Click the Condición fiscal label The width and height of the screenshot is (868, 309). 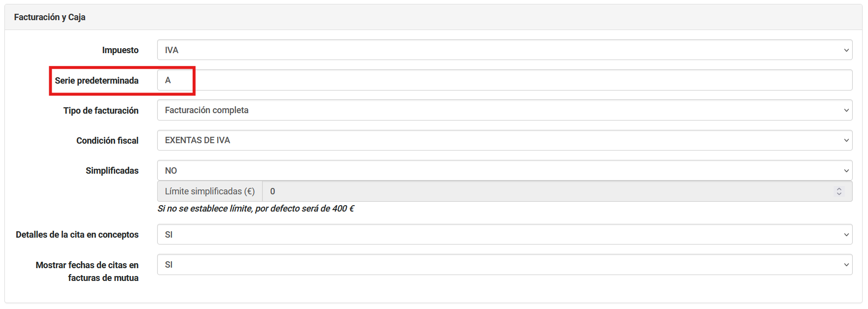click(x=107, y=141)
